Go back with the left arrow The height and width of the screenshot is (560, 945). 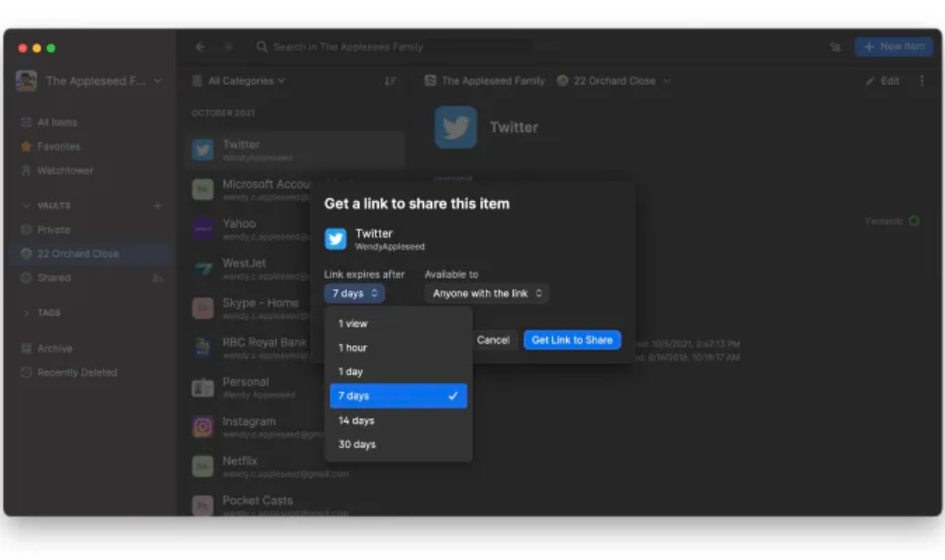click(200, 47)
